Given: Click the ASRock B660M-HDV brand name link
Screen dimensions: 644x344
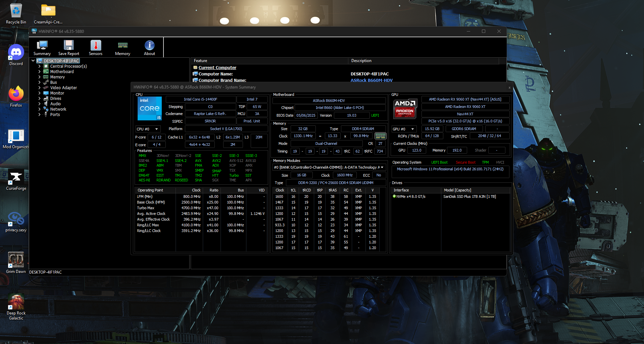Looking at the screenshot, I should click(x=371, y=80).
